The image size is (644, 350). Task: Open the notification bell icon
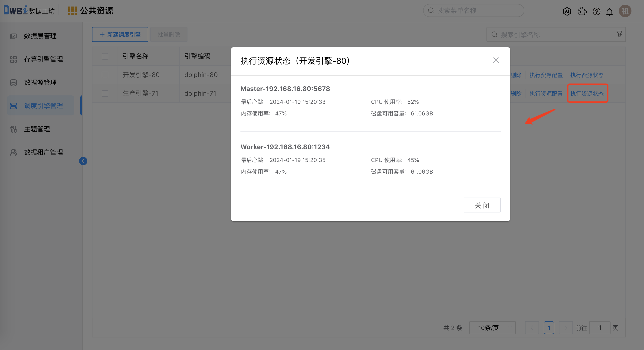click(x=610, y=11)
